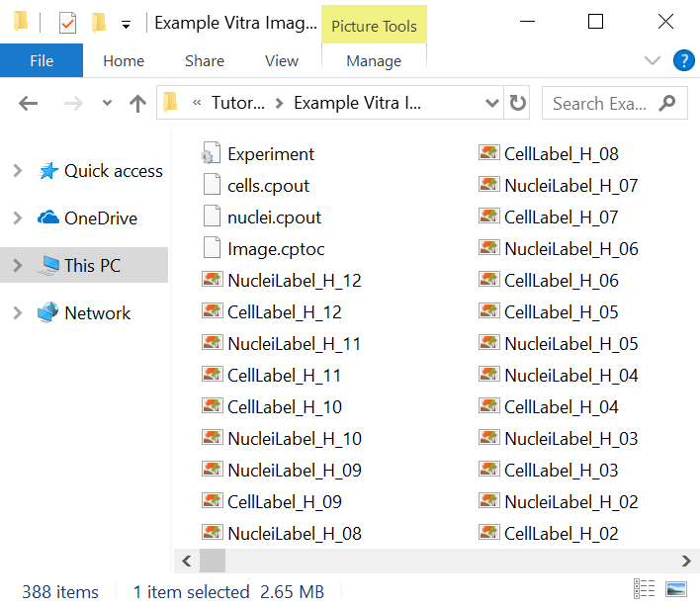Click the Properties icon in quick access toolbar
This screenshot has height=608, width=700.
[x=67, y=23]
